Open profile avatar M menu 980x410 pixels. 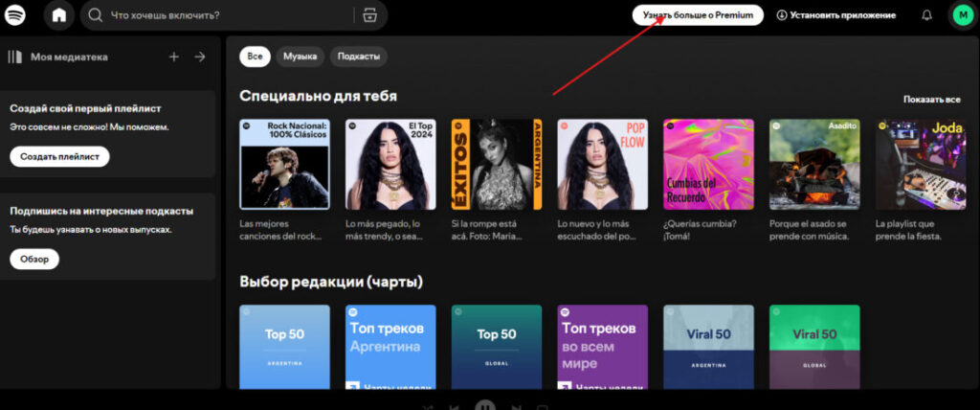tap(961, 15)
